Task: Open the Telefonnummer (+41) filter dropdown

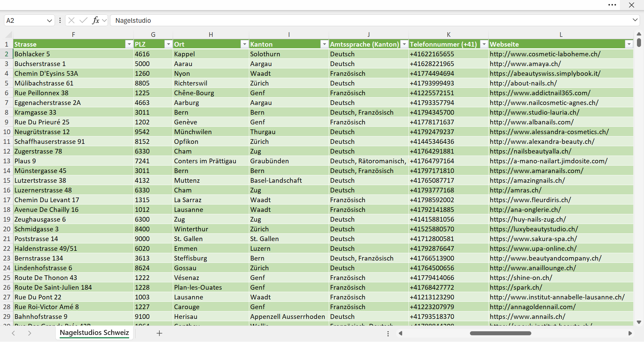Action: point(484,44)
